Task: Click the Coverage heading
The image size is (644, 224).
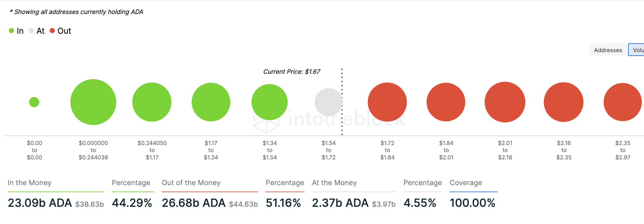Action: (466, 183)
